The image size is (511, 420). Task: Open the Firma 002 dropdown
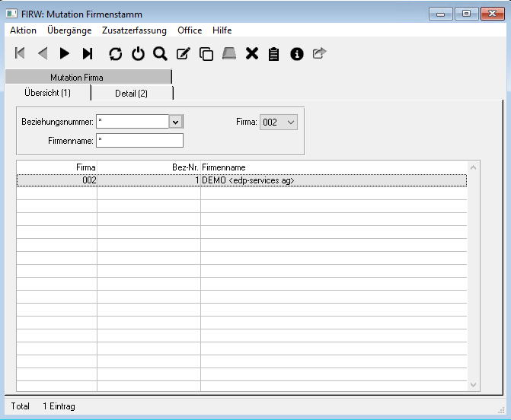[x=278, y=122]
